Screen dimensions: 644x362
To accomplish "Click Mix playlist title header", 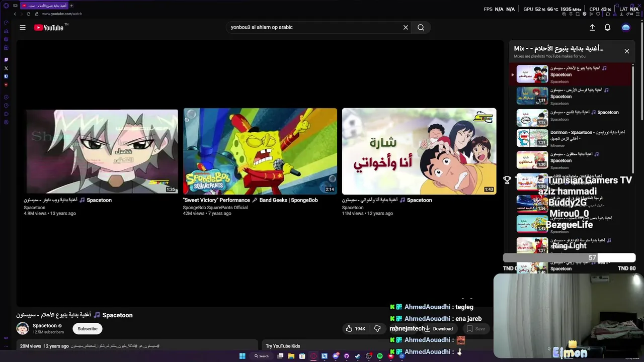I will pyautogui.click(x=558, y=49).
